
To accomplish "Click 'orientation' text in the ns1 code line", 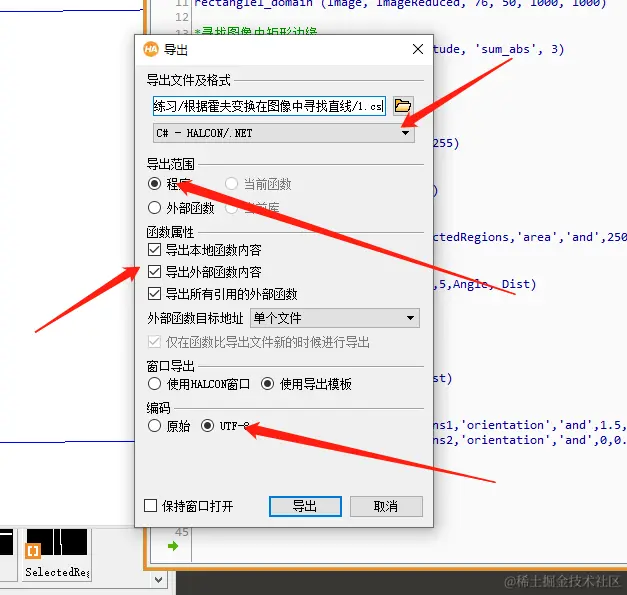I will coord(505,425).
